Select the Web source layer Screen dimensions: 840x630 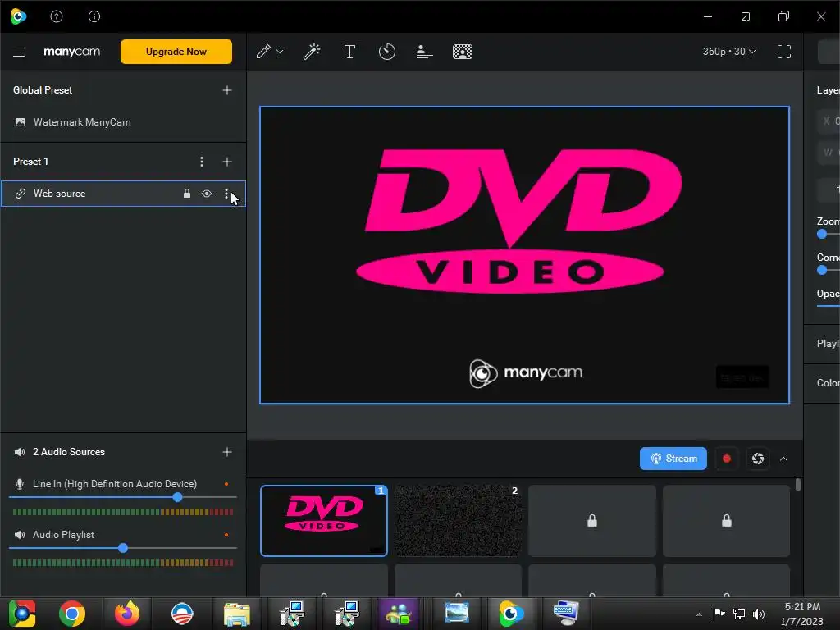click(x=123, y=194)
